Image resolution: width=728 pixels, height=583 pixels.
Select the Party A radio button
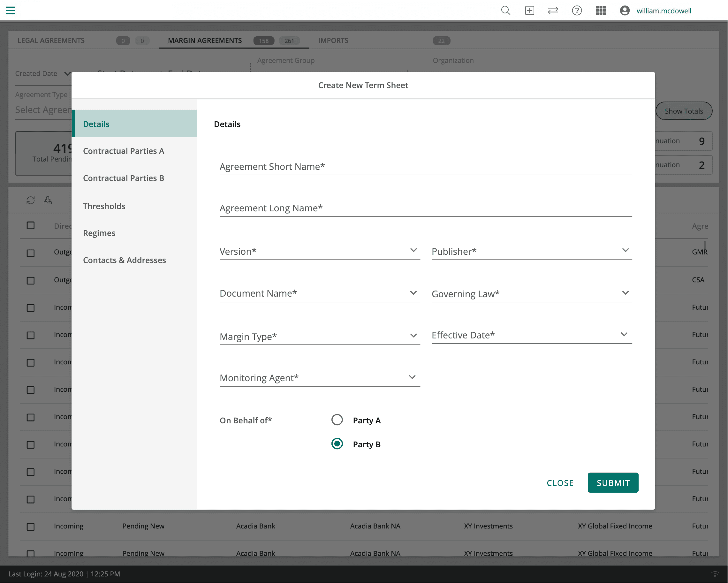click(x=337, y=420)
